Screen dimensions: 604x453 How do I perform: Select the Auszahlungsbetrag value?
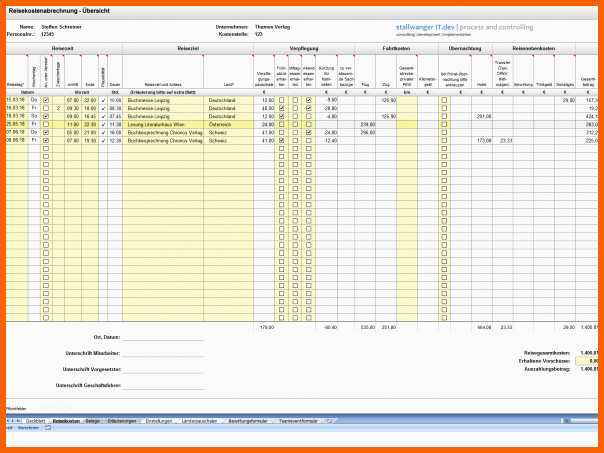(x=589, y=369)
